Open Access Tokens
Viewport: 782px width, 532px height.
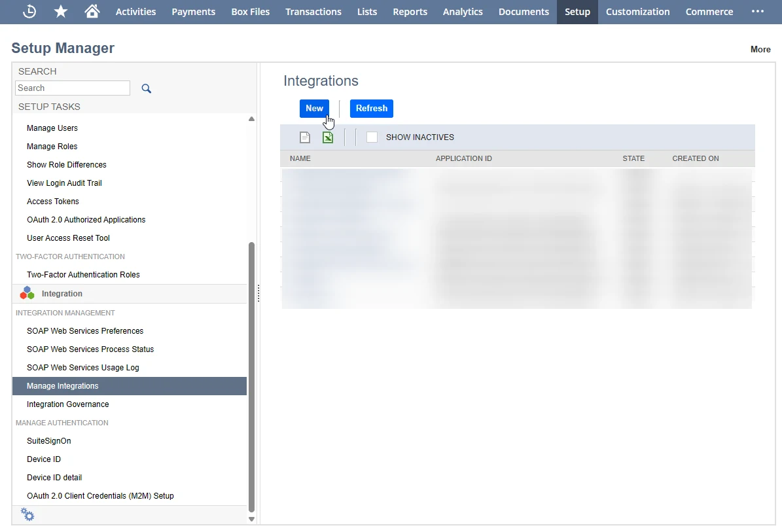53,202
